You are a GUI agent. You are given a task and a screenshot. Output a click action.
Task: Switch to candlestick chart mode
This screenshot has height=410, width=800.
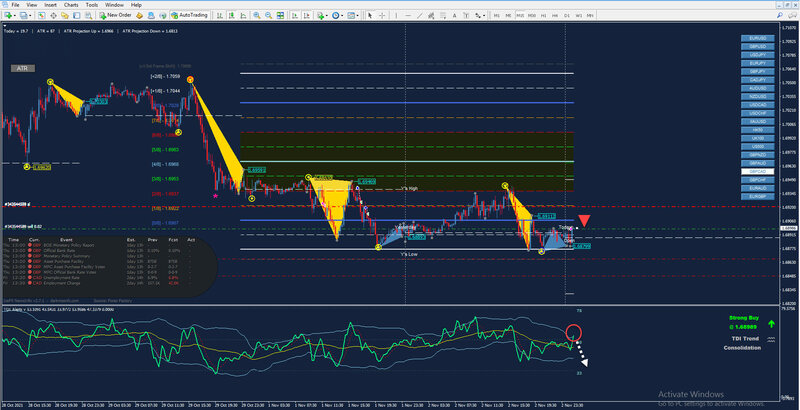tap(231, 15)
